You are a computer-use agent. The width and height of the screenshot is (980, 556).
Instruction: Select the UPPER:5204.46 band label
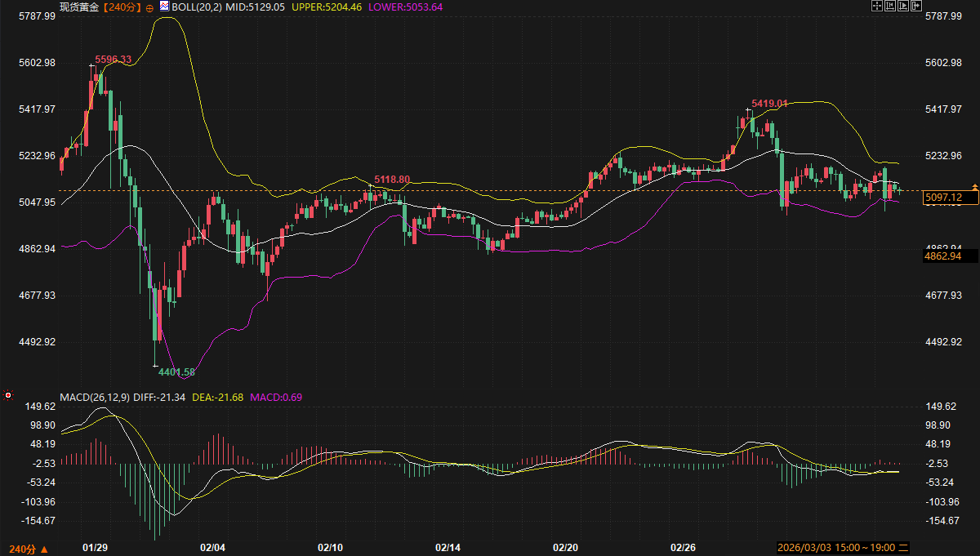pyautogui.click(x=327, y=7)
